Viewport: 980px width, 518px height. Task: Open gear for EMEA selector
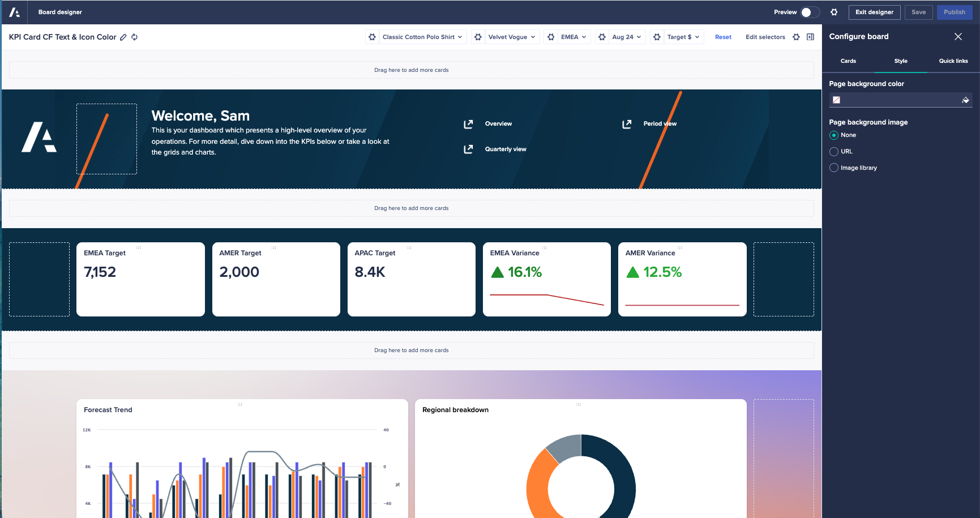click(x=551, y=37)
